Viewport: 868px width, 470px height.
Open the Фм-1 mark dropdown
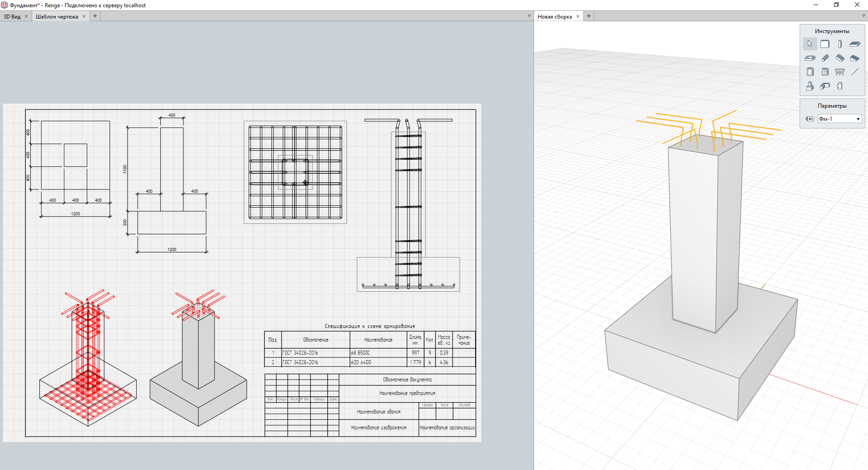[x=839, y=119]
